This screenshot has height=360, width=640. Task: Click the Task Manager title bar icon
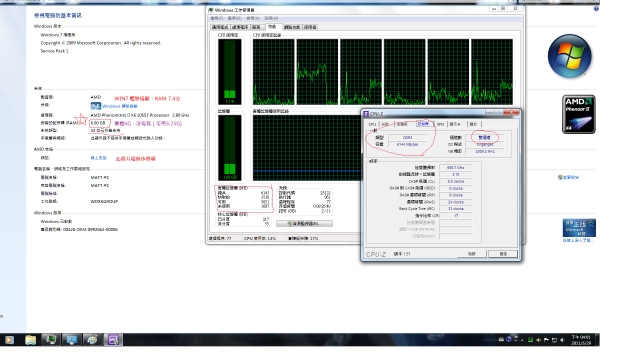point(211,9)
